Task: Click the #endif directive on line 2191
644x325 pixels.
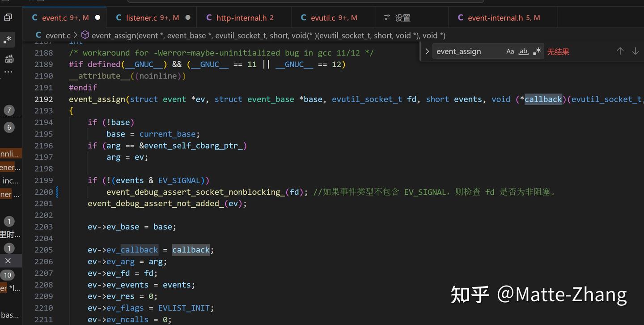Action: point(83,87)
